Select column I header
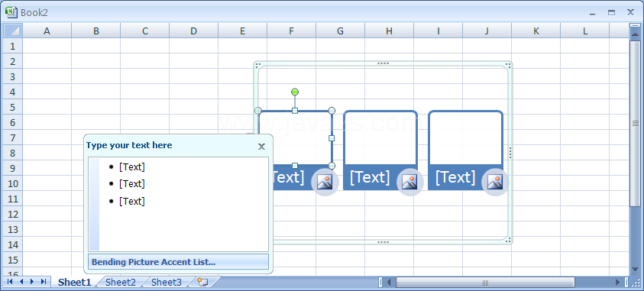Image resolution: width=644 pixels, height=291 pixels. tap(439, 31)
